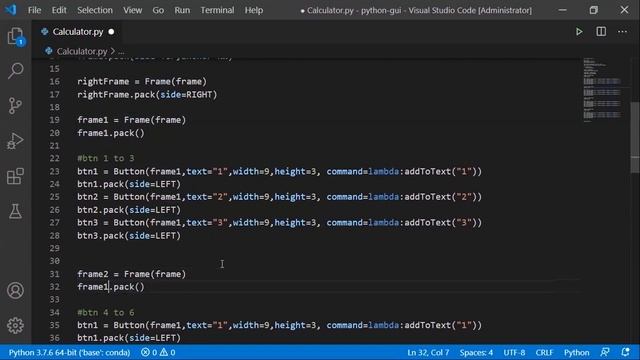Viewport: 640px width, 360px height.
Task: Open the Testing flask icon
Action: click(x=16, y=211)
